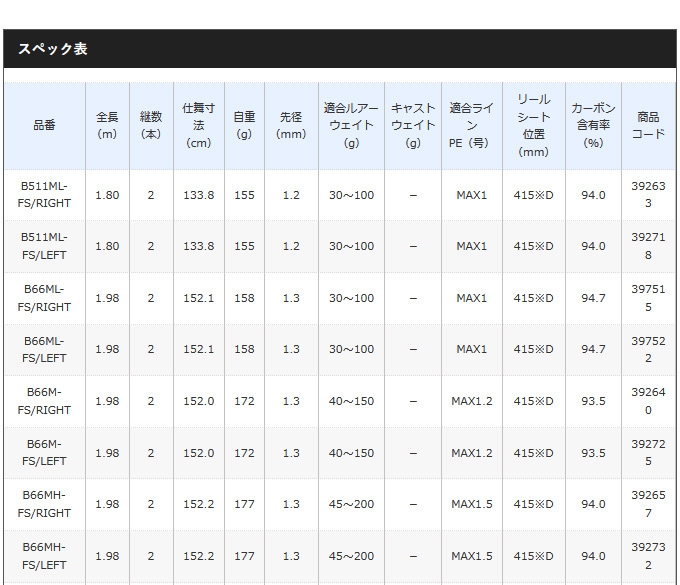Click the リールシート位置 column header
The height and width of the screenshot is (585, 680).
(534, 126)
